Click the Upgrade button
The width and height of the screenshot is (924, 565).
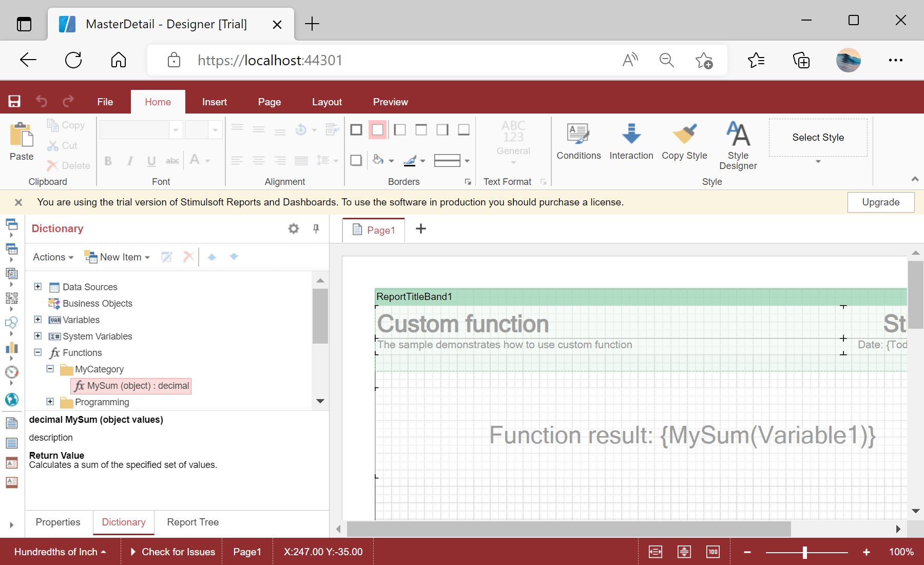(880, 202)
